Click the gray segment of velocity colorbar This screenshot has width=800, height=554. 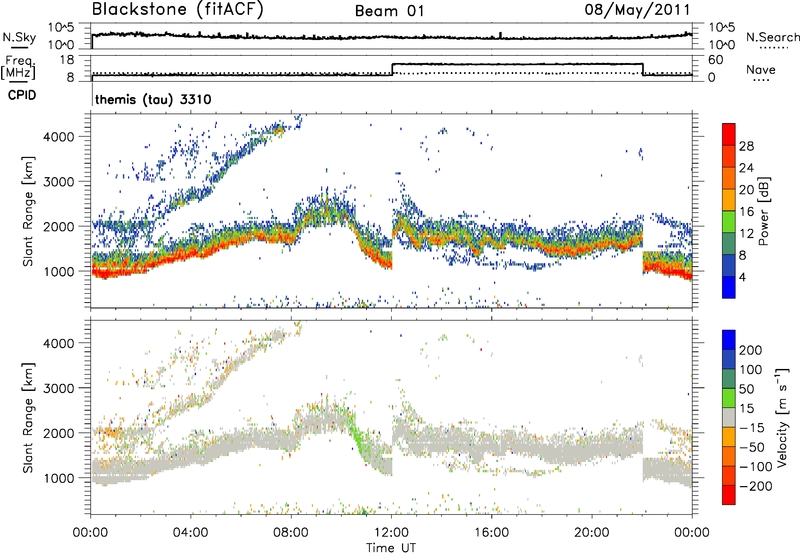click(x=729, y=417)
